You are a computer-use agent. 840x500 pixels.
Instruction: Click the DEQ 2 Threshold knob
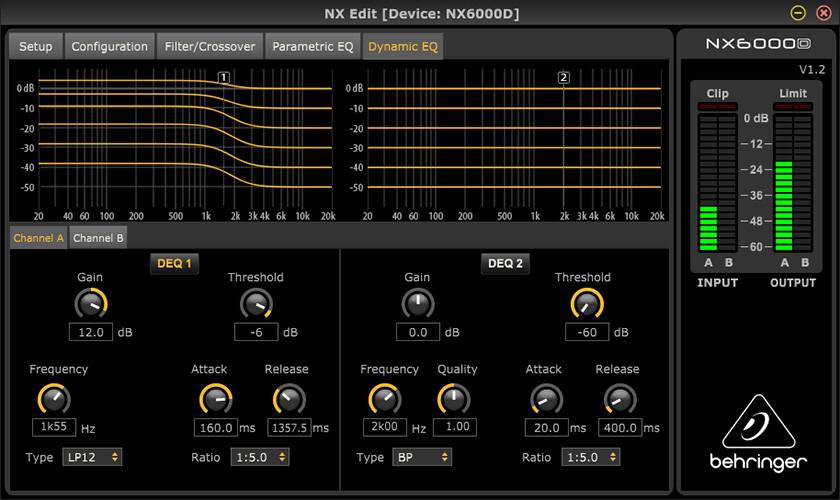[x=587, y=303]
